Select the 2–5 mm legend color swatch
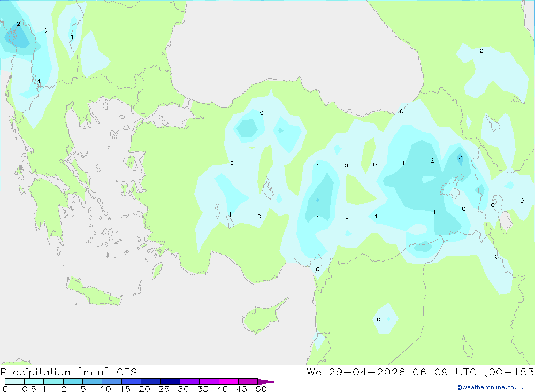The height and width of the screenshot is (392, 535). click(x=73, y=381)
